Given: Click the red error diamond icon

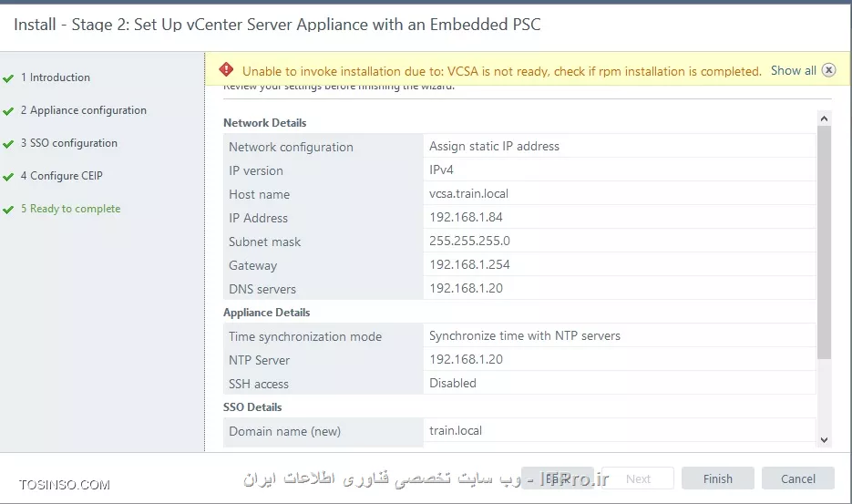Looking at the screenshot, I should pyautogui.click(x=226, y=70).
